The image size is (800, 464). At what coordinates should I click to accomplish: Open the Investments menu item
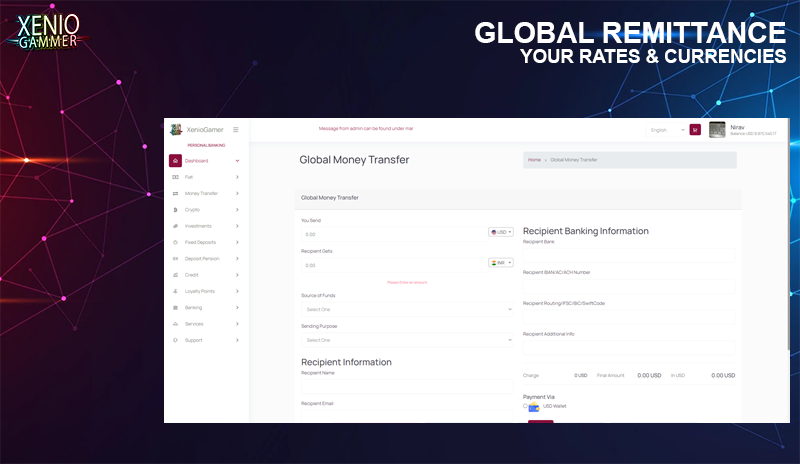point(205,226)
